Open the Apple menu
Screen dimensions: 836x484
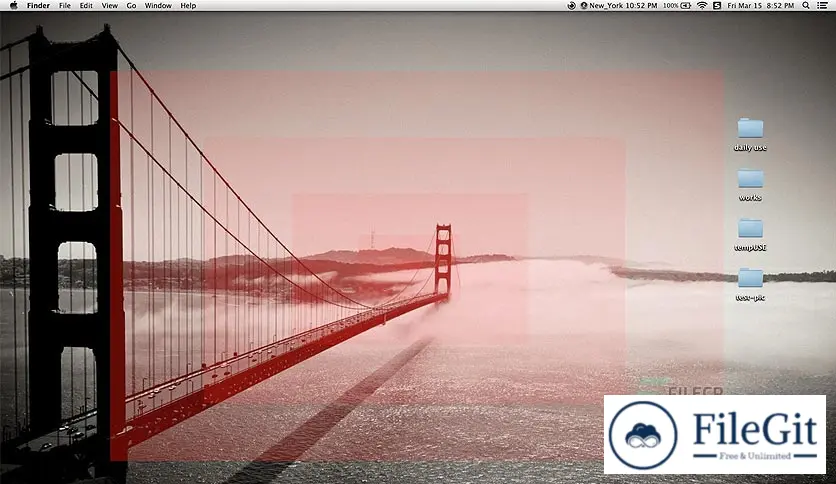click(14, 5)
